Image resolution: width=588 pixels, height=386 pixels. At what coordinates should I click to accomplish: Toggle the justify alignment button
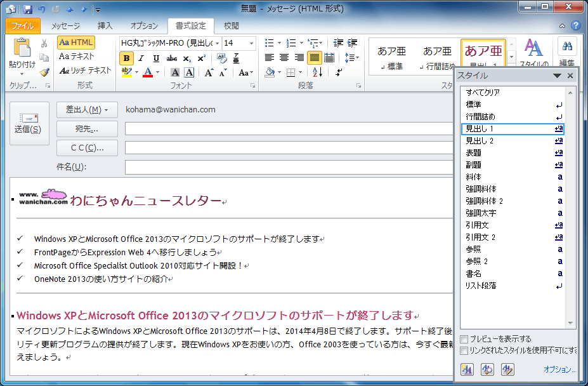(314, 58)
